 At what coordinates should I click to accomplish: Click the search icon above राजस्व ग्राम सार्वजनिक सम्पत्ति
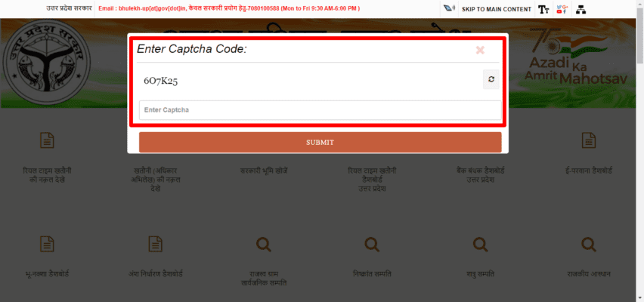tap(264, 245)
